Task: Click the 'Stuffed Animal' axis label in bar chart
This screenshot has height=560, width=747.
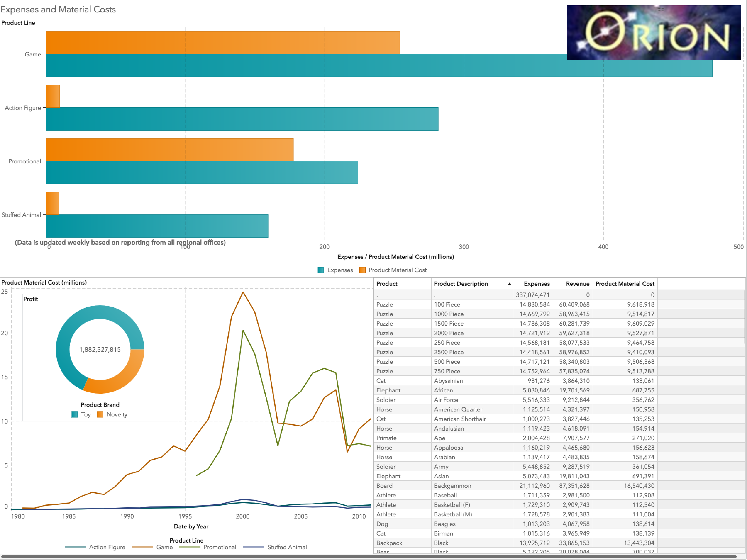Action: (x=21, y=215)
